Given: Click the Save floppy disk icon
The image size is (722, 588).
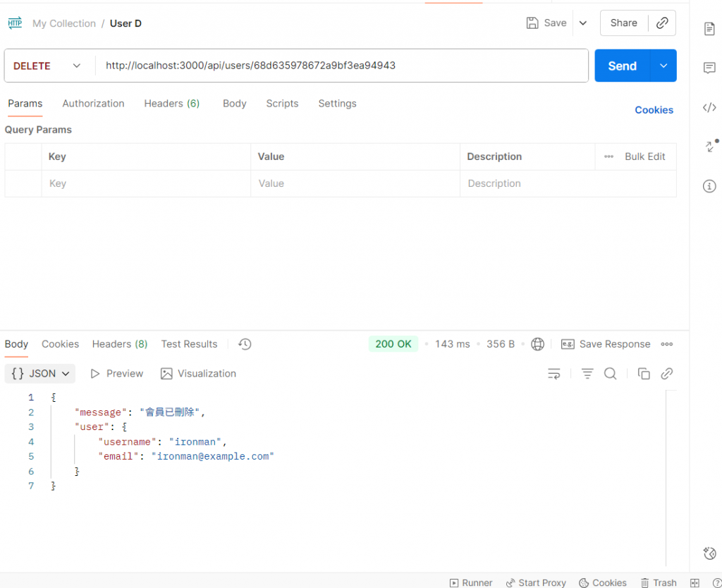Looking at the screenshot, I should (532, 23).
